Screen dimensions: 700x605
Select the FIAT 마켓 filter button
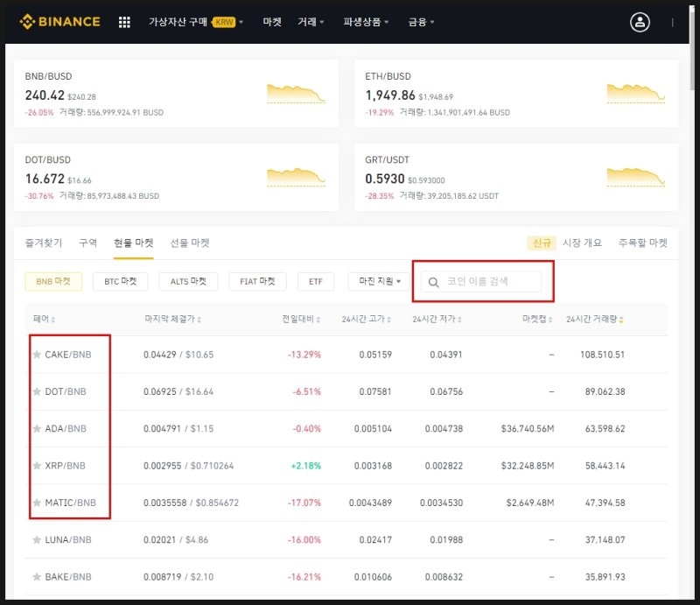(x=257, y=281)
